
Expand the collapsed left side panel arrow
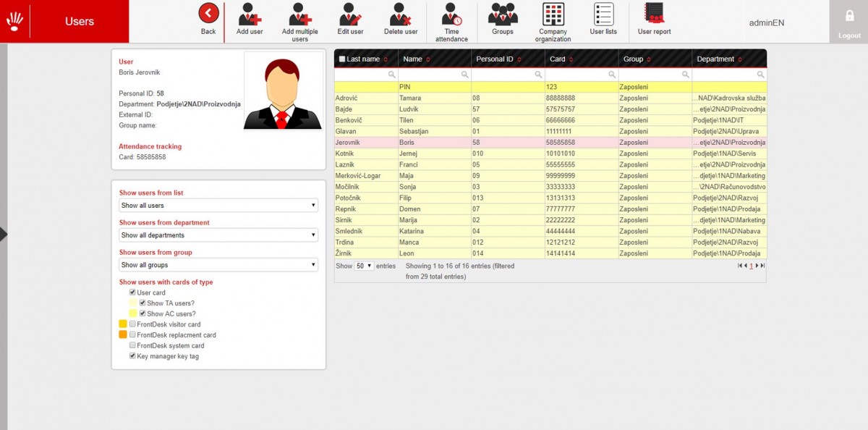[x=4, y=234]
